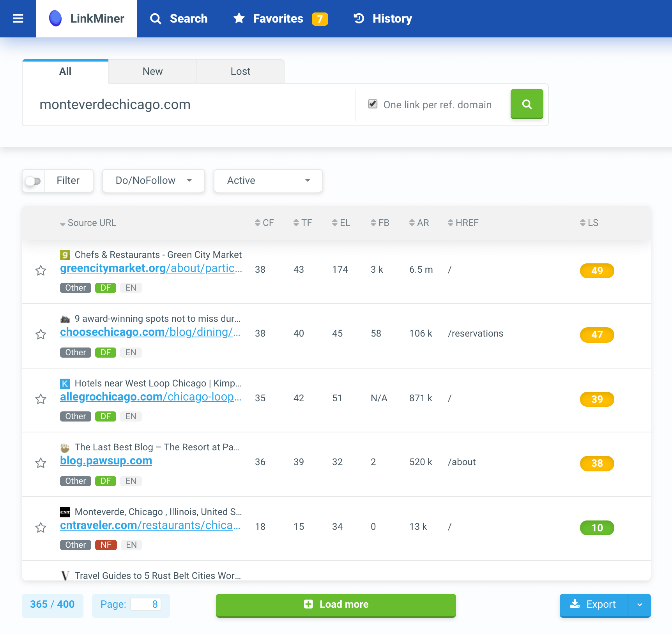The width and height of the screenshot is (672, 635).
Task: Click the Load more button
Action: (336, 605)
